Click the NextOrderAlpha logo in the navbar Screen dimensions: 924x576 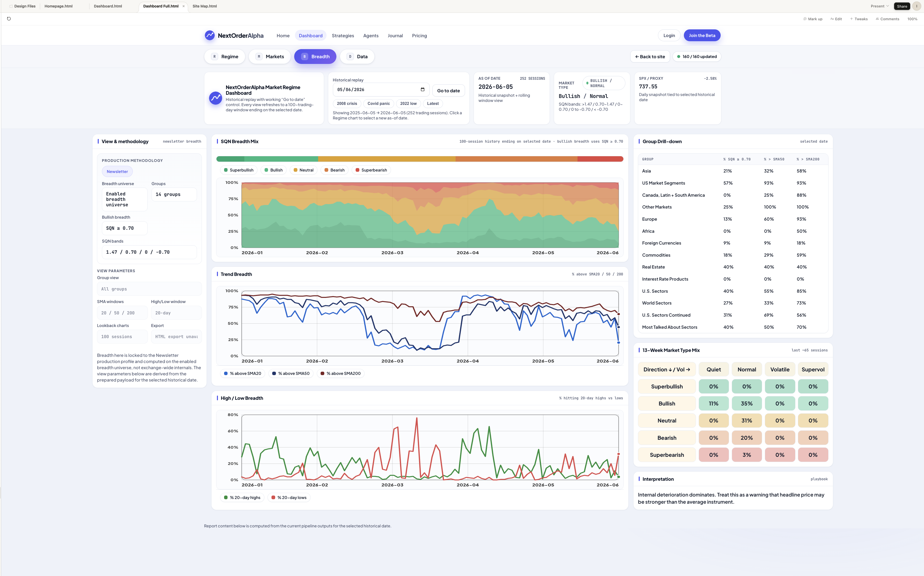234,36
